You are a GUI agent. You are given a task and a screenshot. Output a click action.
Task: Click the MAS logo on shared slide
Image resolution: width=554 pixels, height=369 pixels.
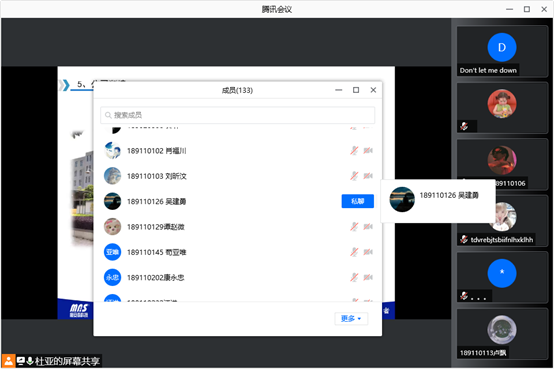(79, 310)
